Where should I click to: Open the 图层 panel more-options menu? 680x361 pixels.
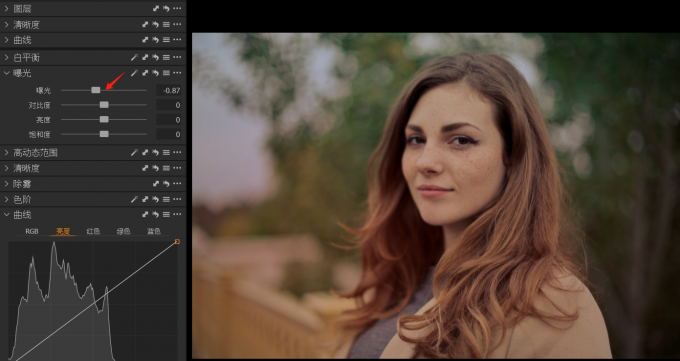[177, 9]
